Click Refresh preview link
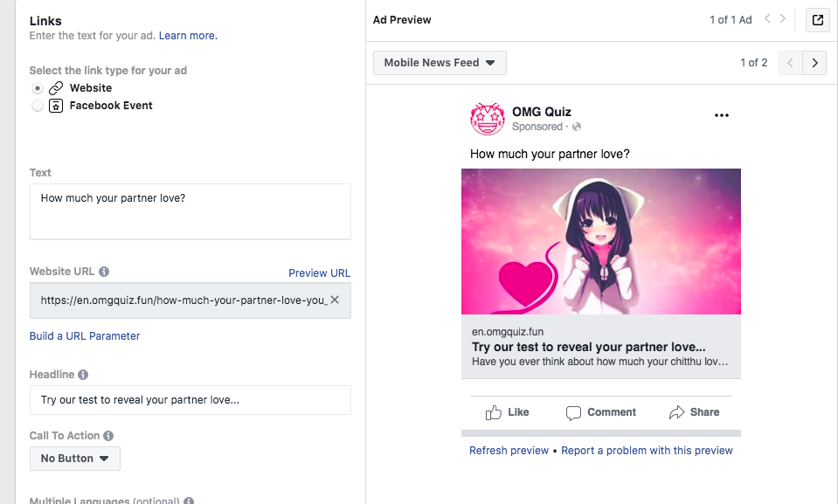This screenshot has height=504, width=838. click(x=509, y=451)
